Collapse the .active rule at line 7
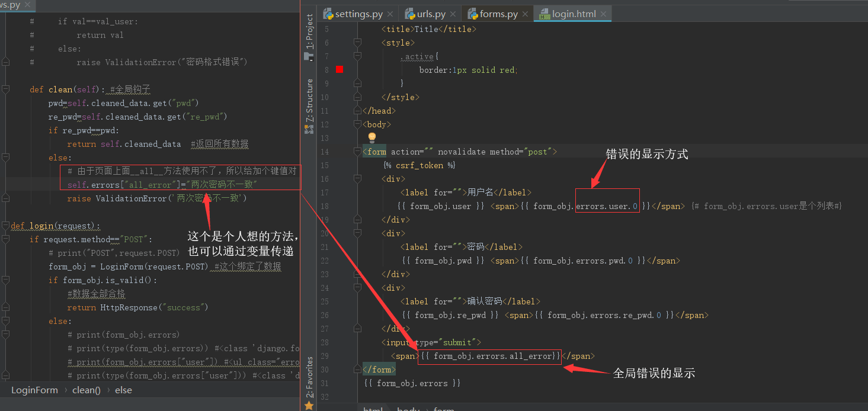The height and width of the screenshot is (411, 868). [x=357, y=56]
